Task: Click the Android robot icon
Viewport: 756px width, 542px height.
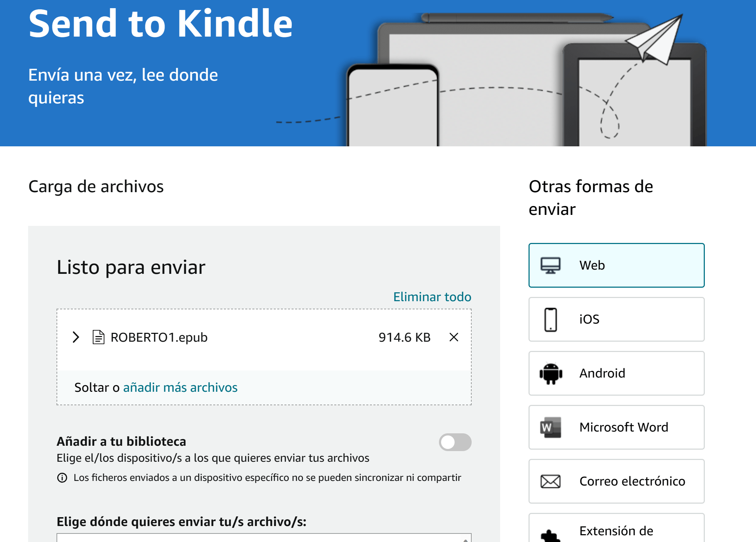Action: (x=551, y=373)
